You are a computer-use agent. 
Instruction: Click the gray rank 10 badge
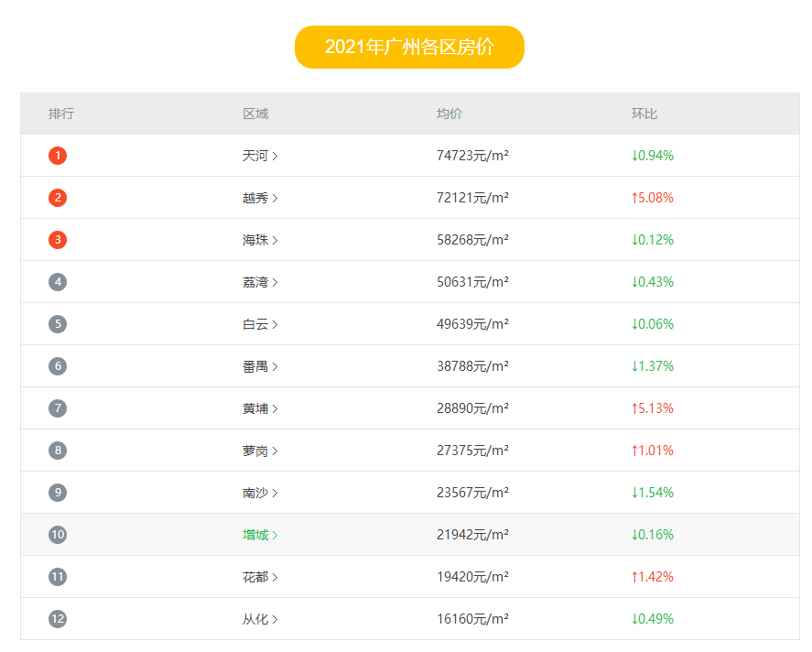tap(58, 535)
